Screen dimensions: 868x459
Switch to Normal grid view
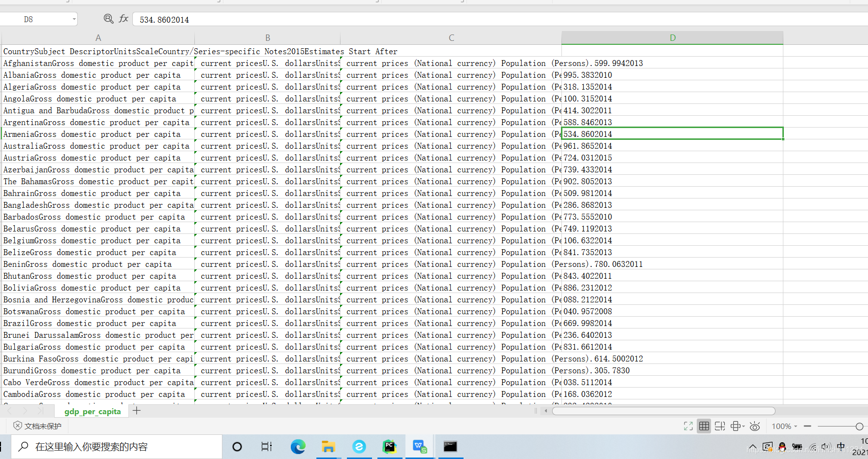[x=704, y=426]
